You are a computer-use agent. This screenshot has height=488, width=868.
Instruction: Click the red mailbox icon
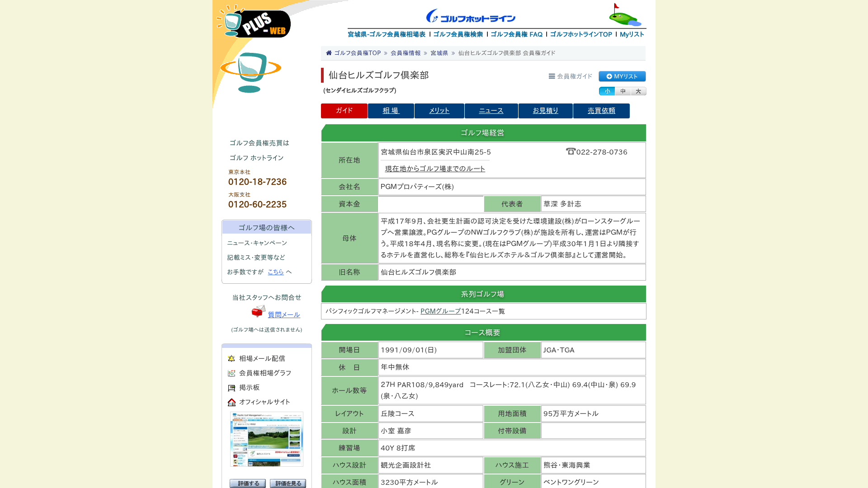pos(259,311)
